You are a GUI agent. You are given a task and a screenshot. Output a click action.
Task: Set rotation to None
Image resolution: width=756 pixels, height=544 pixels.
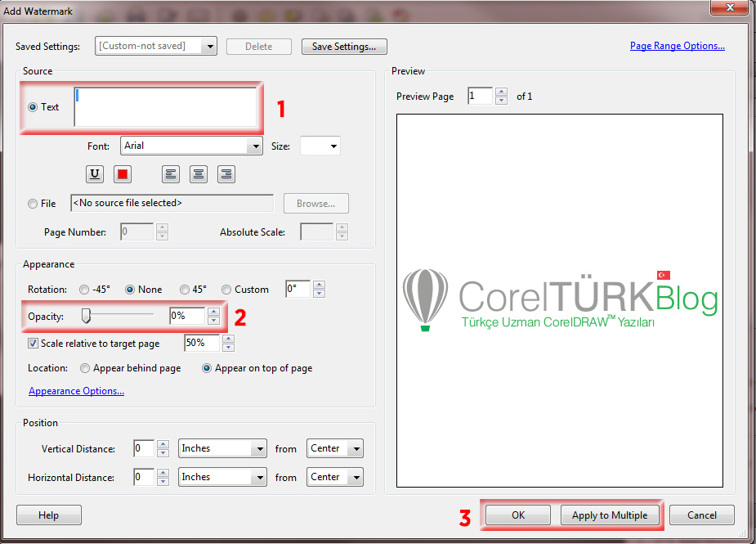pyautogui.click(x=130, y=290)
